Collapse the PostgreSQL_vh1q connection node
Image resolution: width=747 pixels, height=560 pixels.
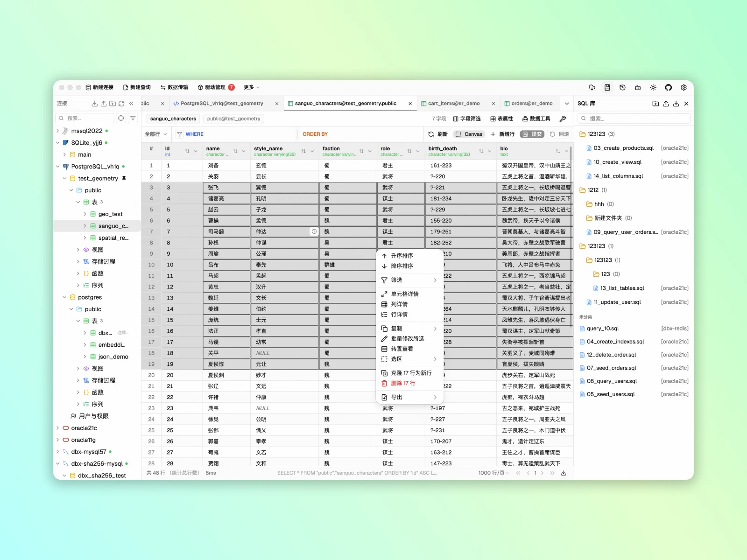(58, 167)
